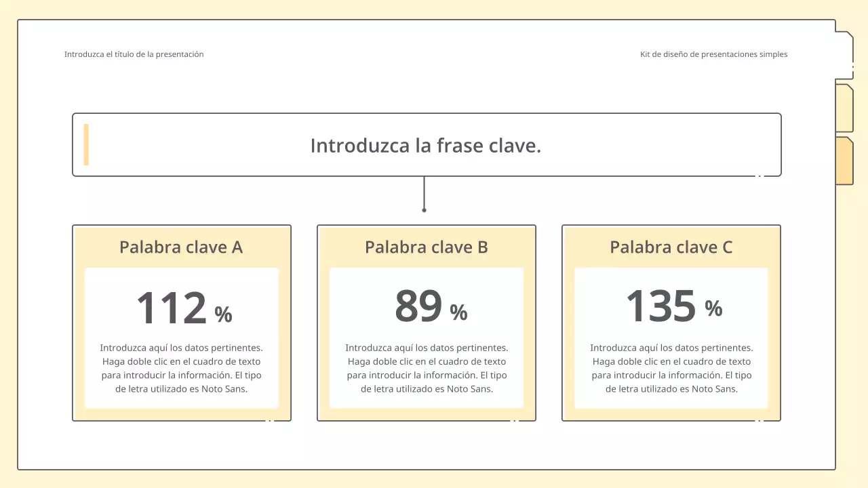This screenshot has height=488, width=868.
Task: Select the "Palabra clave B" card title
Action: pos(426,247)
